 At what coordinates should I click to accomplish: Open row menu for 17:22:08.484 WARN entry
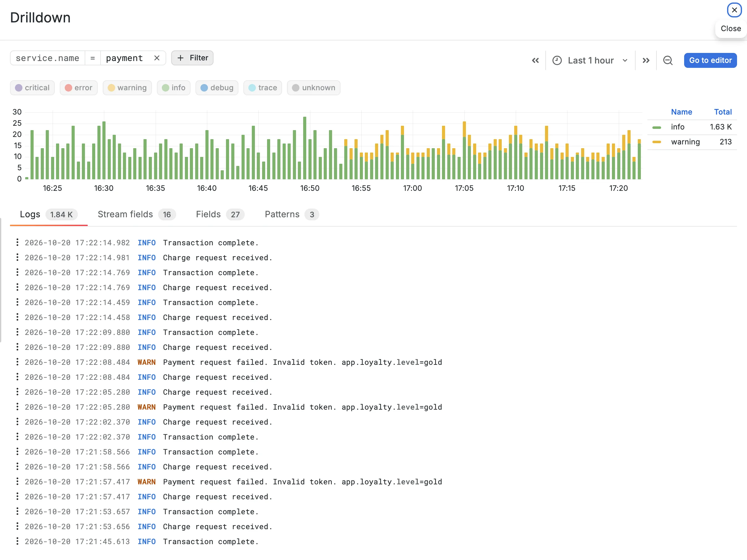click(17, 362)
